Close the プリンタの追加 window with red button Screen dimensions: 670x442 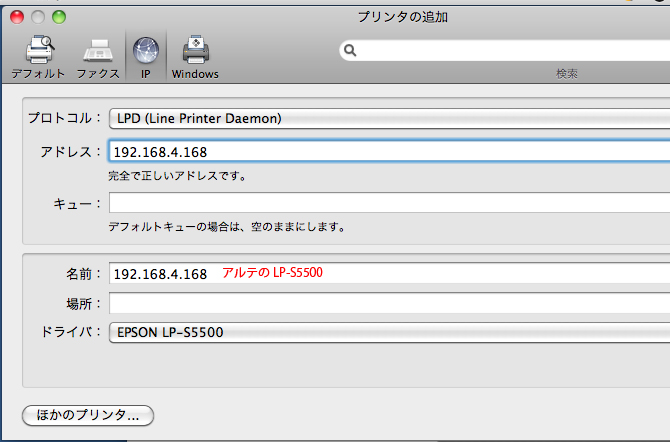pos(17,17)
